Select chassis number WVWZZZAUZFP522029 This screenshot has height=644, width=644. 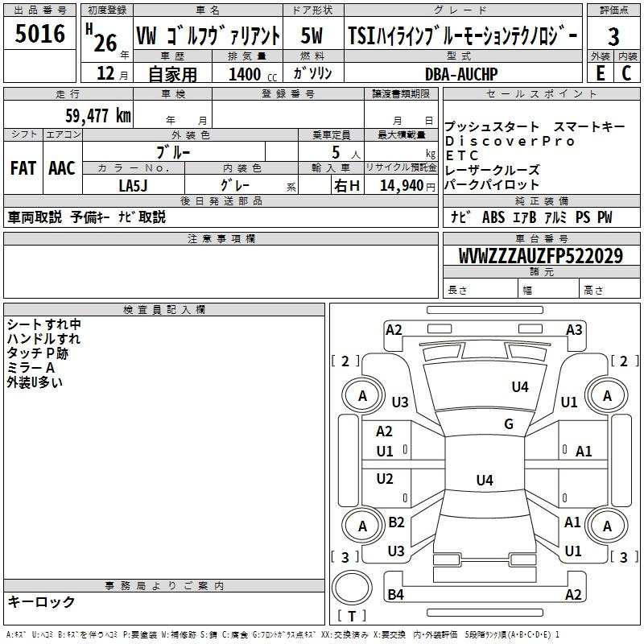[540, 256]
